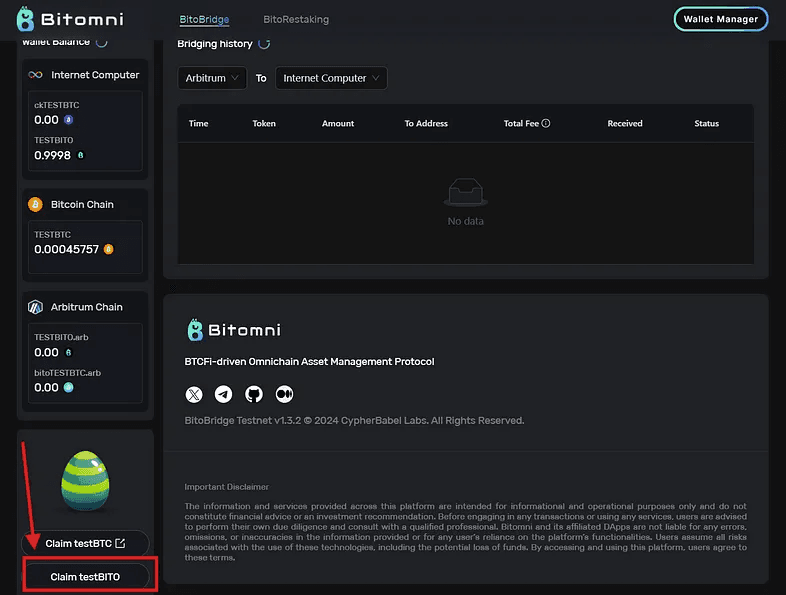Open the Medium social link
786x595 pixels.
click(x=284, y=394)
